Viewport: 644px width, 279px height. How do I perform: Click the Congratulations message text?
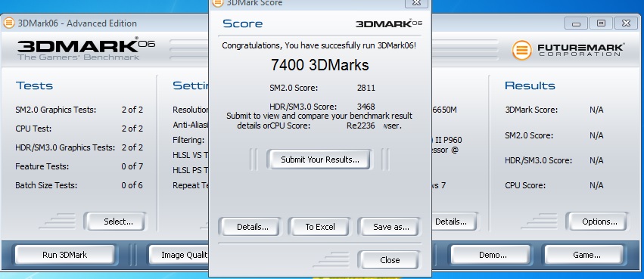tap(319, 45)
